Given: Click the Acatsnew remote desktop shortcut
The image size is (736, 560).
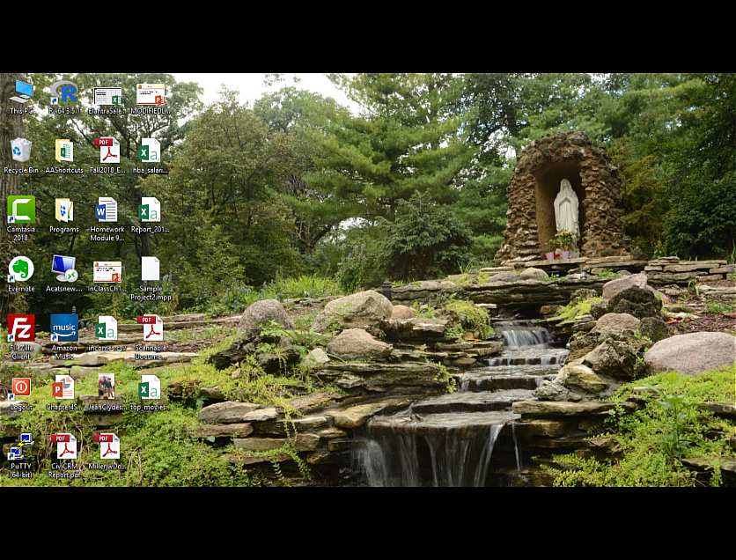Looking at the screenshot, I should tap(63, 269).
